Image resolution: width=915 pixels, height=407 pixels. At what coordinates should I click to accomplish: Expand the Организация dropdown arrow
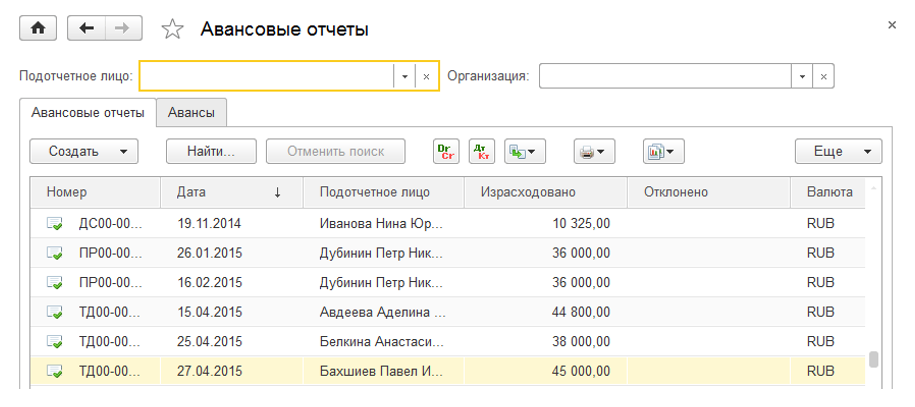[x=802, y=77]
